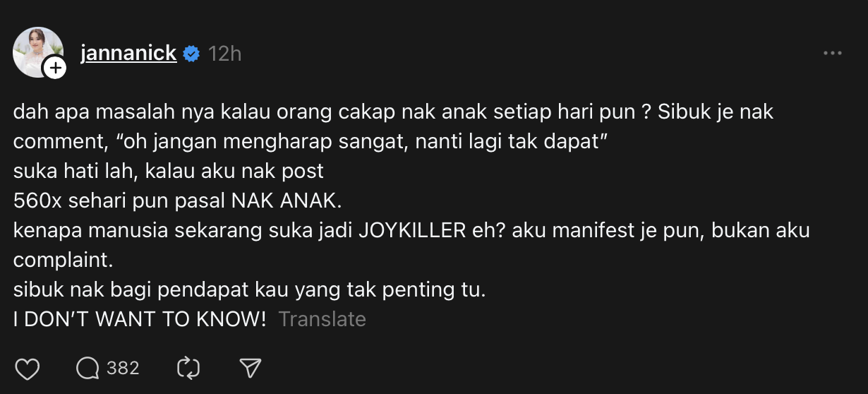Screen dimensions: 868x394
Task: Share the post with the paper plane icon
Action: pyautogui.click(x=251, y=369)
